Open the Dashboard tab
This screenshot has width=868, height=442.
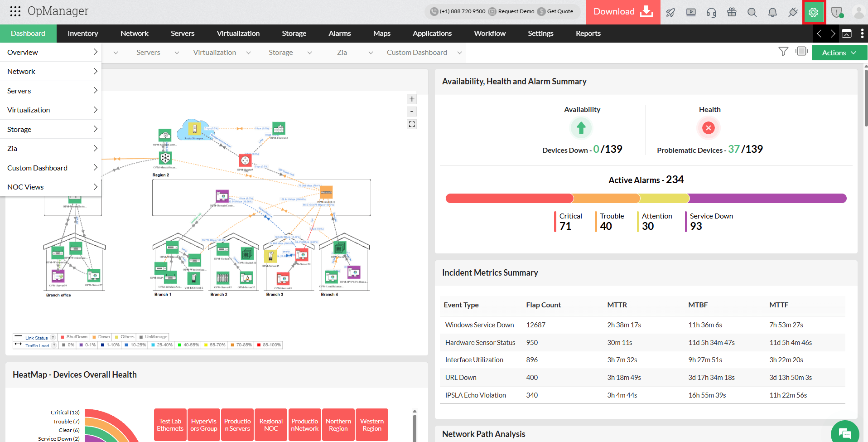pos(28,34)
